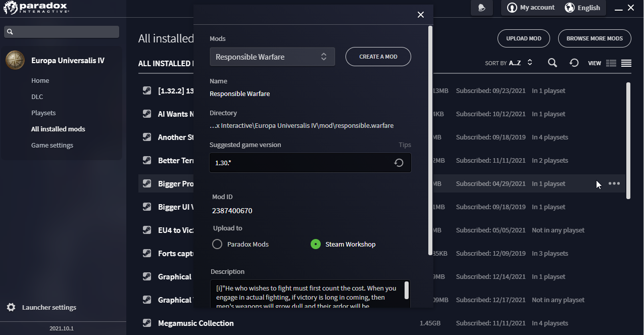The image size is (644, 335).
Task: Switch to dense lines view icon
Action: (626, 63)
